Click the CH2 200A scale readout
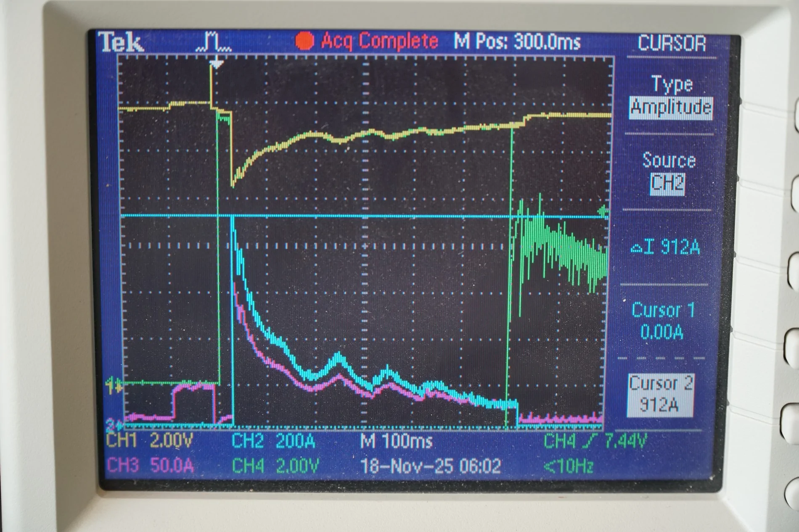Viewport: 799px width, 532px height. pyautogui.click(x=273, y=442)
